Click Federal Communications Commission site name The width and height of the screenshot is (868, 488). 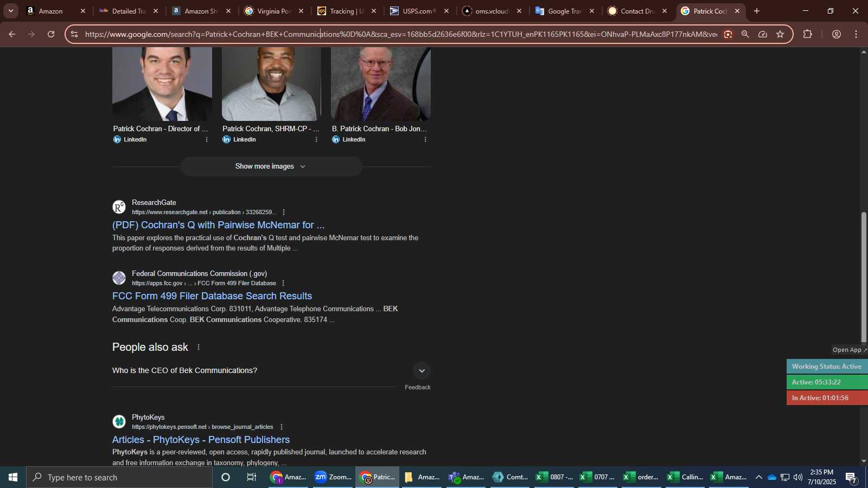click(199, 273)
